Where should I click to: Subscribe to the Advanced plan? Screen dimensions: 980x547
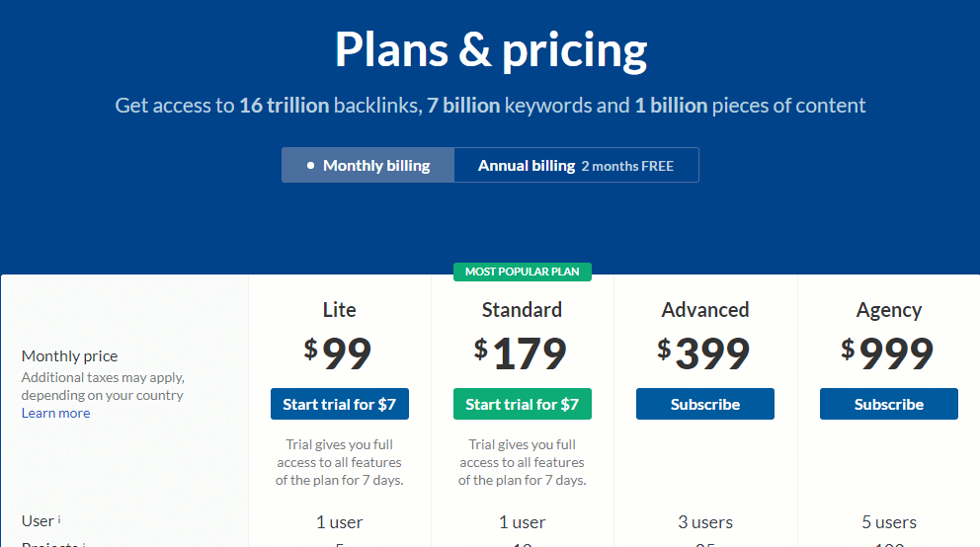point(705,404)
